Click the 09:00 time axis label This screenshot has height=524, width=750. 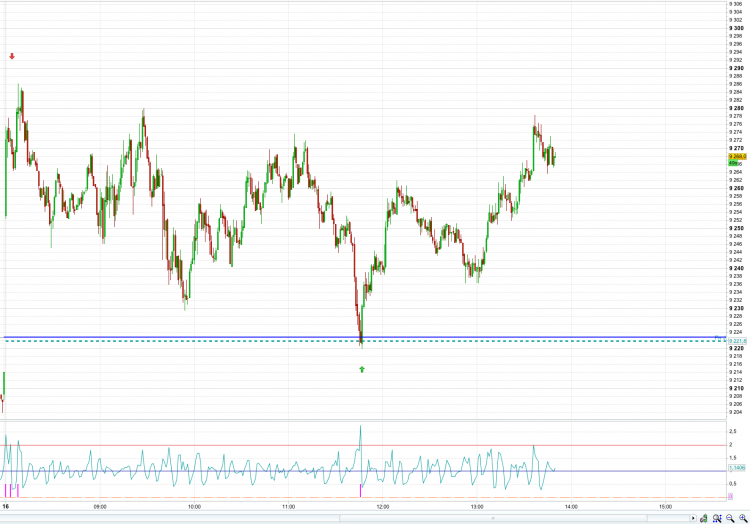[100, 507]
